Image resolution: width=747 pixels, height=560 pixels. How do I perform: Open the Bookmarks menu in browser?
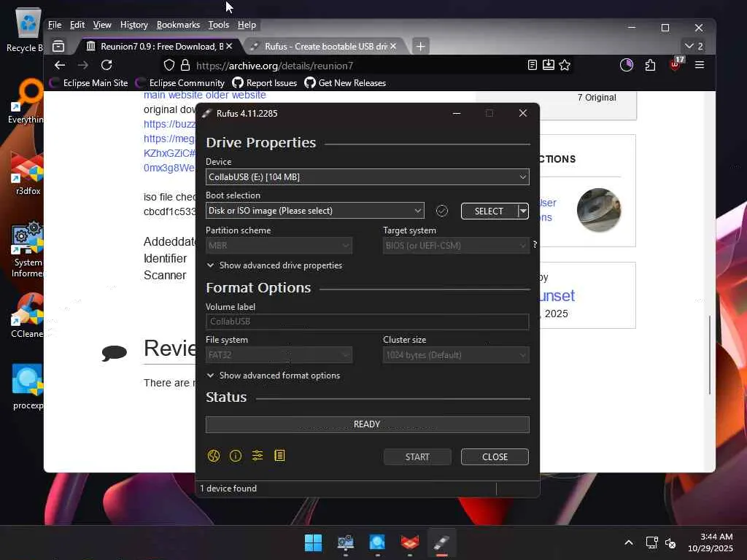coord(178,25)
